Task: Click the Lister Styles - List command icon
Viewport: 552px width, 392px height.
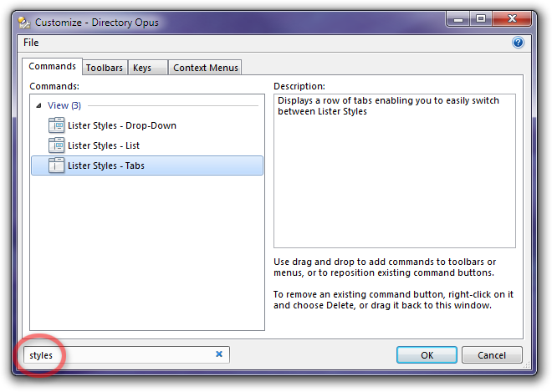Action: point(56,145)
